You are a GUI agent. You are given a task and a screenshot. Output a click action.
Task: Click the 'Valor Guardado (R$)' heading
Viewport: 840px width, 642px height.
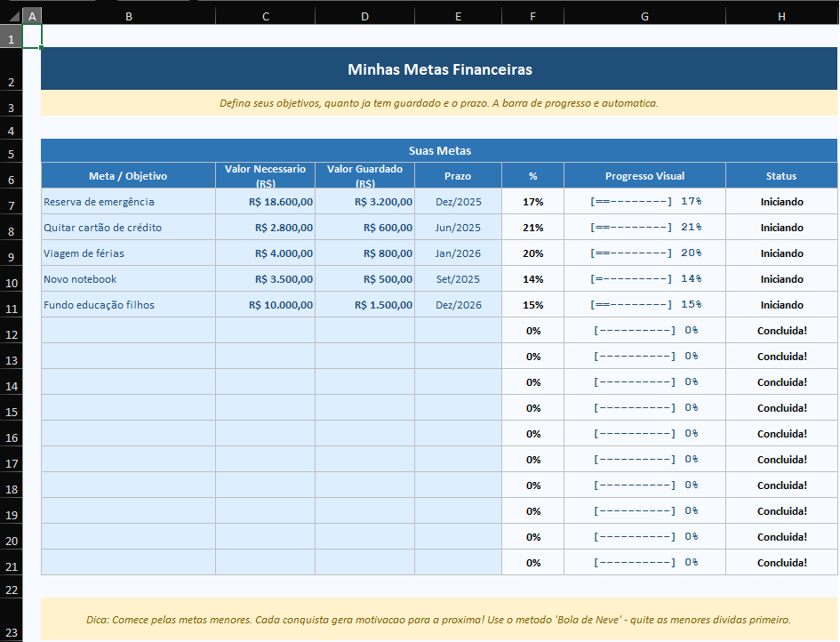[x=364, y=176]
